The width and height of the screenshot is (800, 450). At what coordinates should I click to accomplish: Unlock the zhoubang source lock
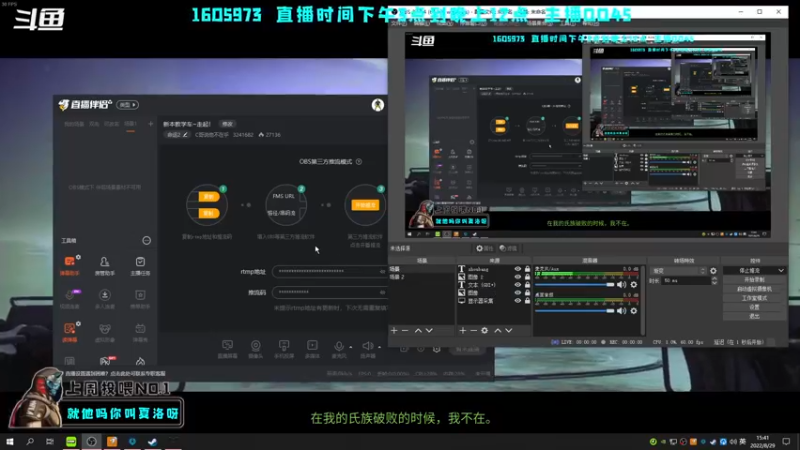pos(528,269)
